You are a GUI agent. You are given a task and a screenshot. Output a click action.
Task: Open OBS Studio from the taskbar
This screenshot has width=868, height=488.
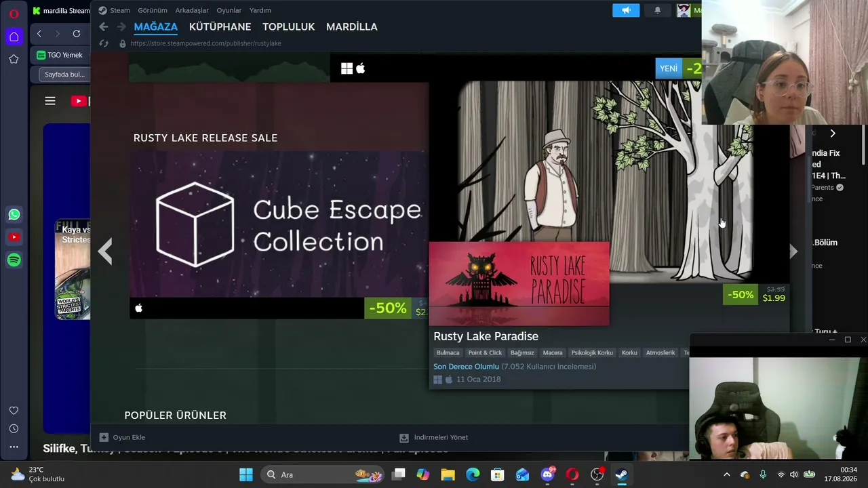coord(597,474)
